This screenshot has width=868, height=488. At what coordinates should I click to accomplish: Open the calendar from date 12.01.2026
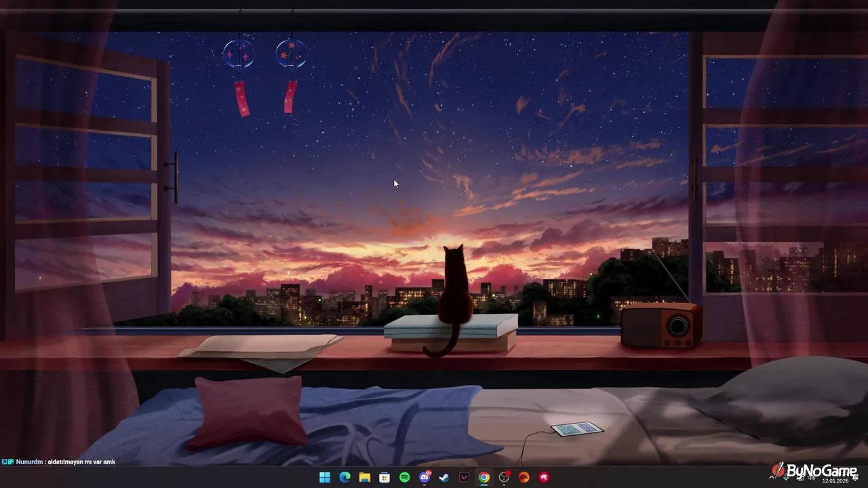pos(835,481)
